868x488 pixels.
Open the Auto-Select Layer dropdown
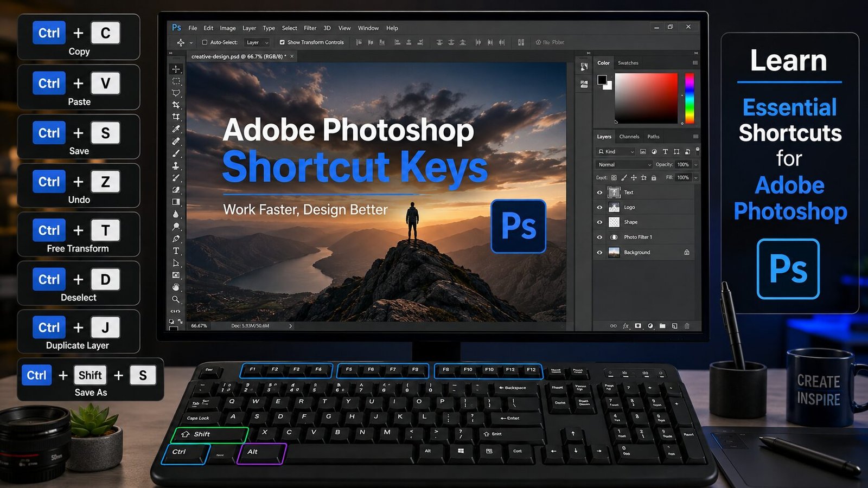point(258,42)
